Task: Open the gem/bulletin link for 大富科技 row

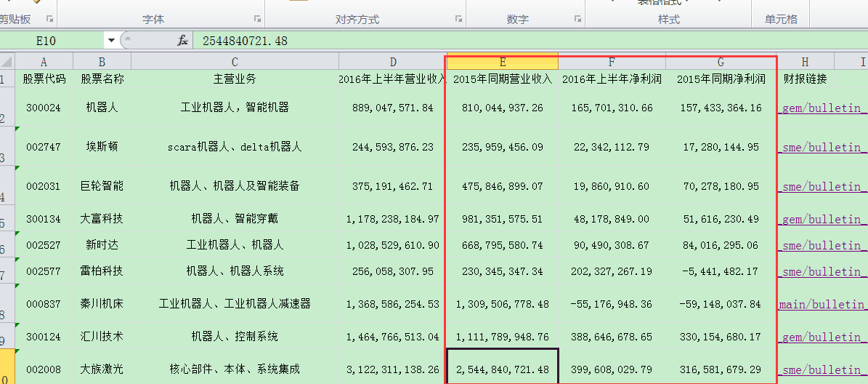Action: point(823,220)
